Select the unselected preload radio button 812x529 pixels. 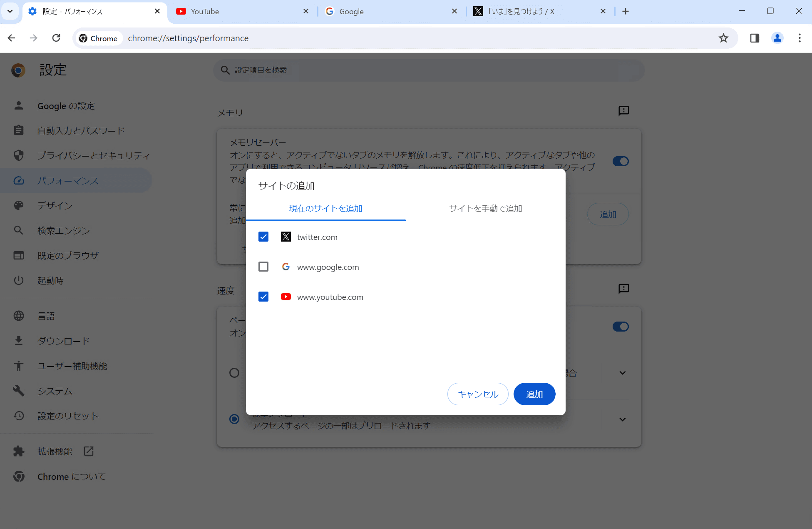(234, 373)
